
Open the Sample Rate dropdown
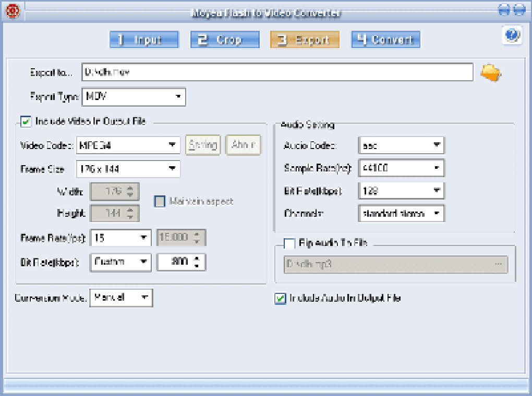(x=401, y=168)
